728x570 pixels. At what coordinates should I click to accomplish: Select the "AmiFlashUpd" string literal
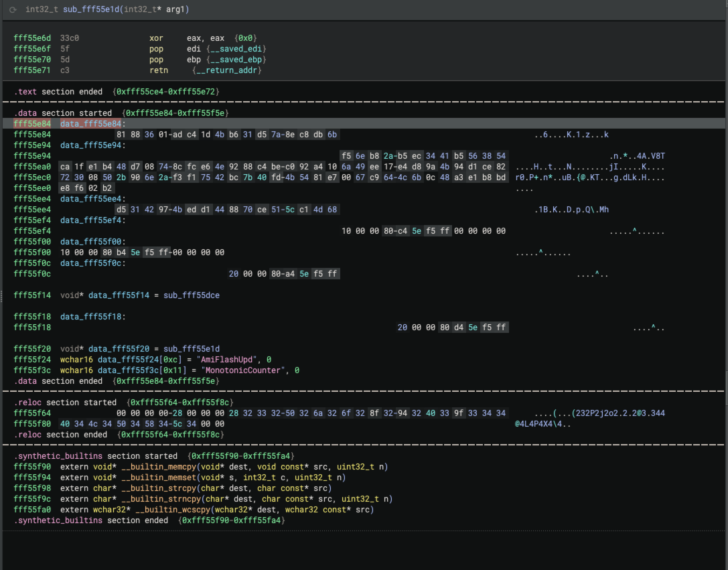(x=226, y=360)
